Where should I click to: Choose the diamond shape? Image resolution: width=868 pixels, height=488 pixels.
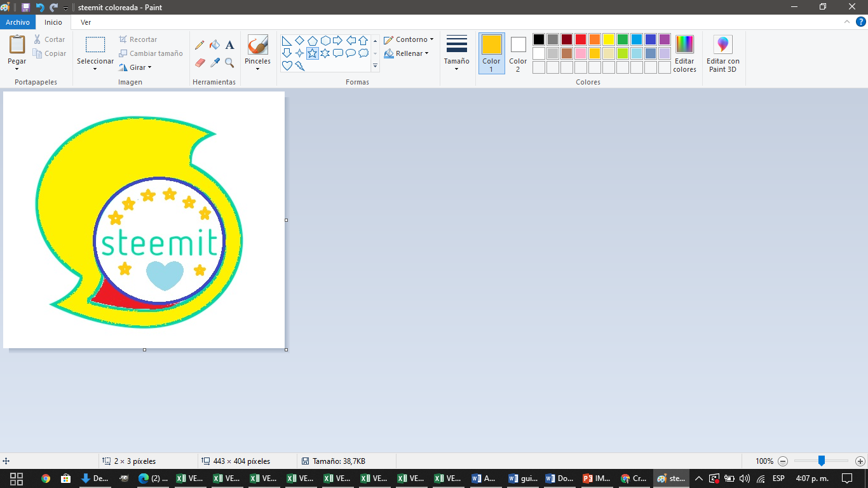coord(300,41)
